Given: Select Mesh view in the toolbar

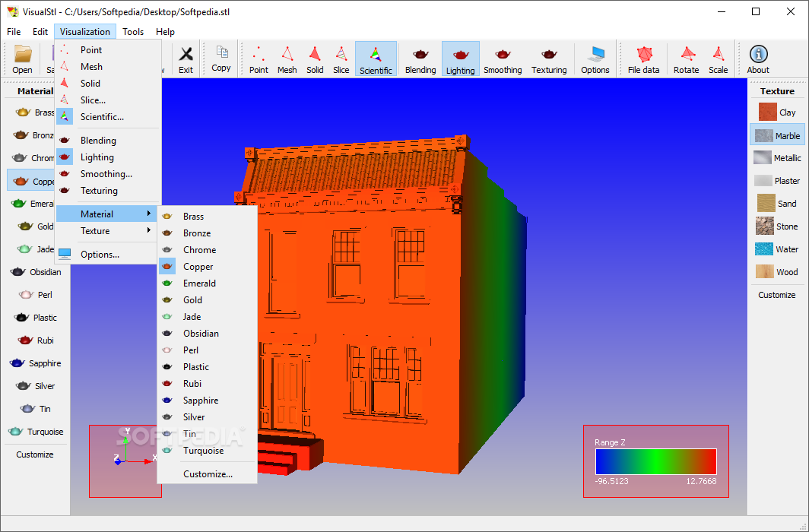Looking at the screenshot, I should (x=287, y=59).
